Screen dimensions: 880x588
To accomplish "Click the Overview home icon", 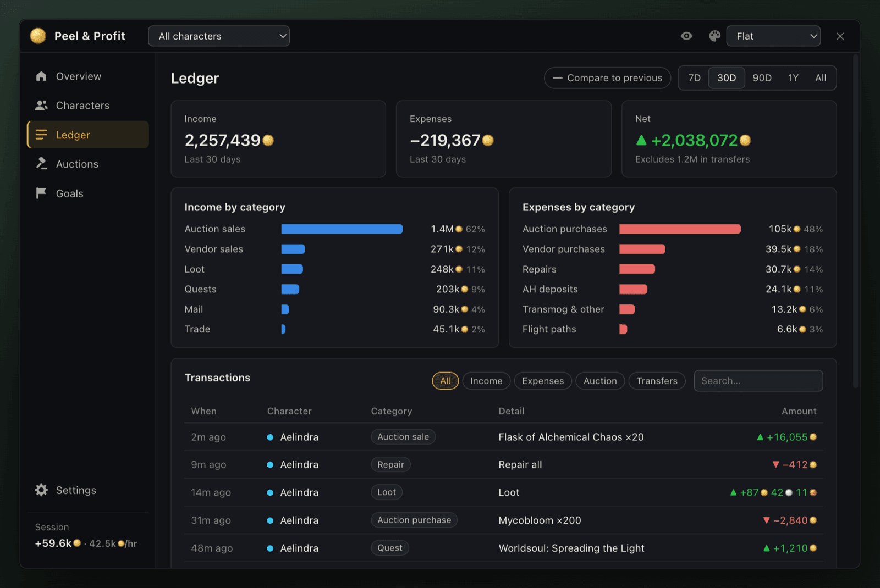I will pyautogui.click(x=41, y=76).
